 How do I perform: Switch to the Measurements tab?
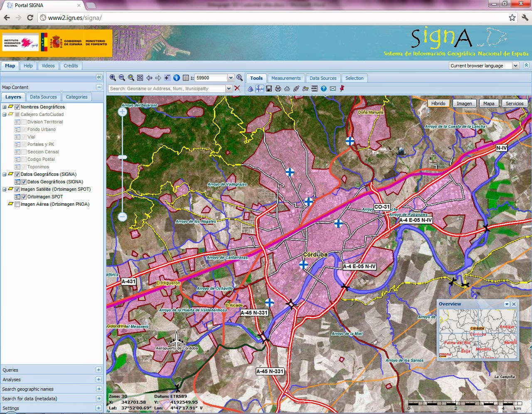[x=286, y=78]
